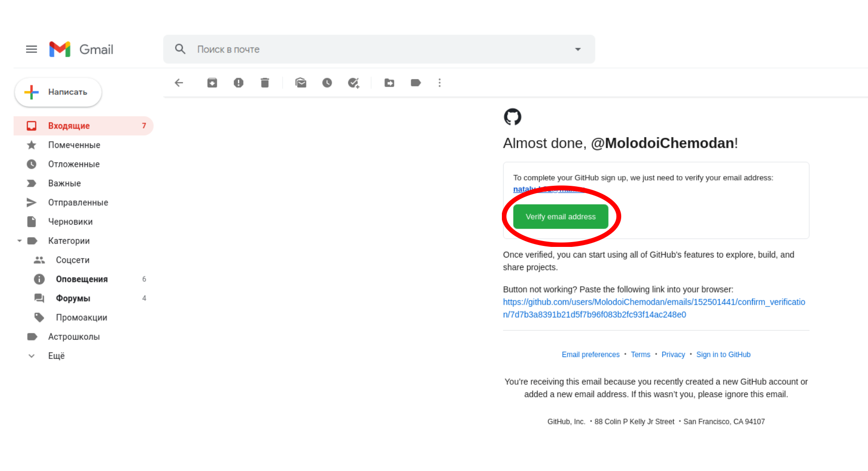Focus the 'Поиск в почте' search field
Viewport: 868px width, 471px height.
[379, 49]
